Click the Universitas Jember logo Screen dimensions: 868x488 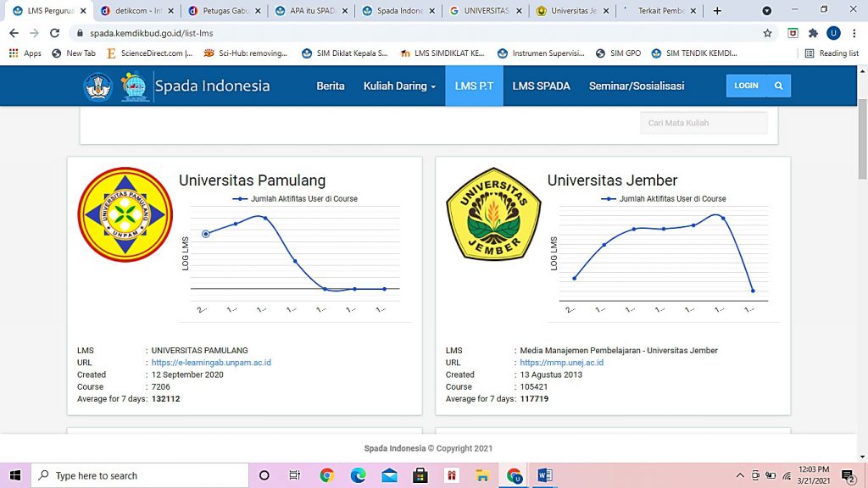click(x=493, y=214)
